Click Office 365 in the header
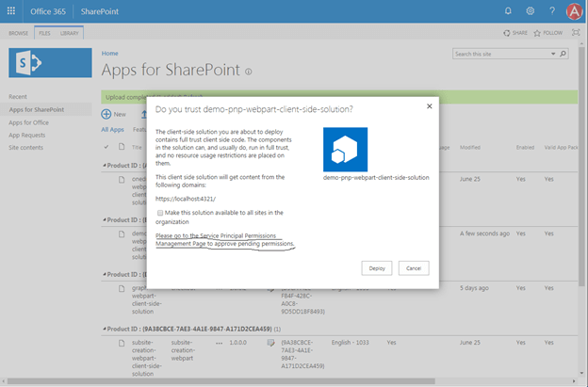588x387 pixels. (x=48, y=11)
